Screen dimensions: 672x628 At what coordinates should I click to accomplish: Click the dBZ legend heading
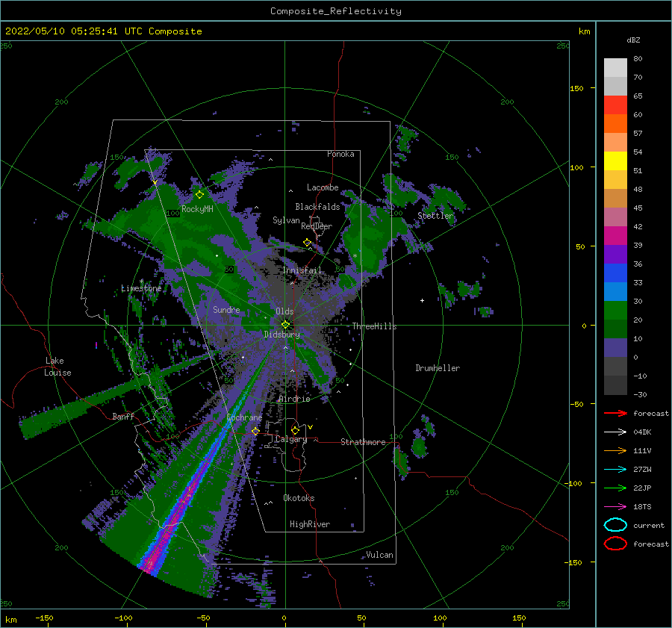(x=633, y=40)
